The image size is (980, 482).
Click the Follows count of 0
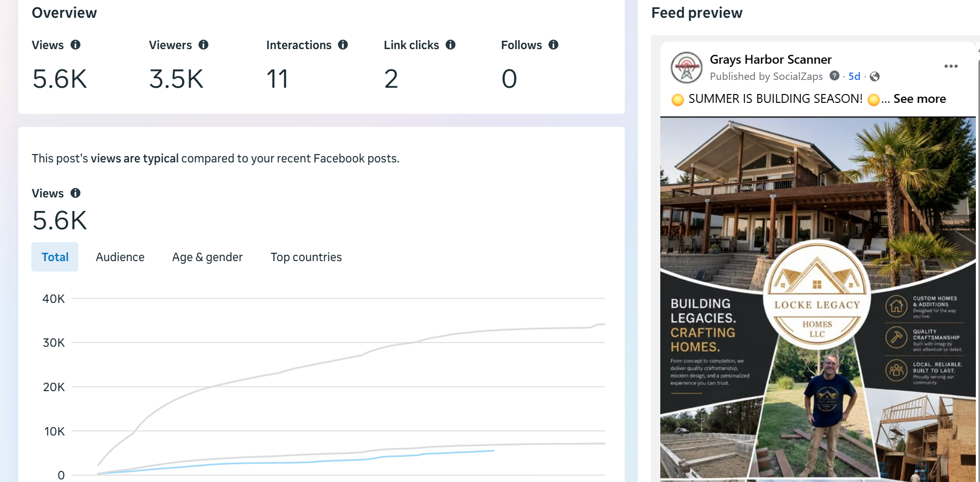[509, 79]
